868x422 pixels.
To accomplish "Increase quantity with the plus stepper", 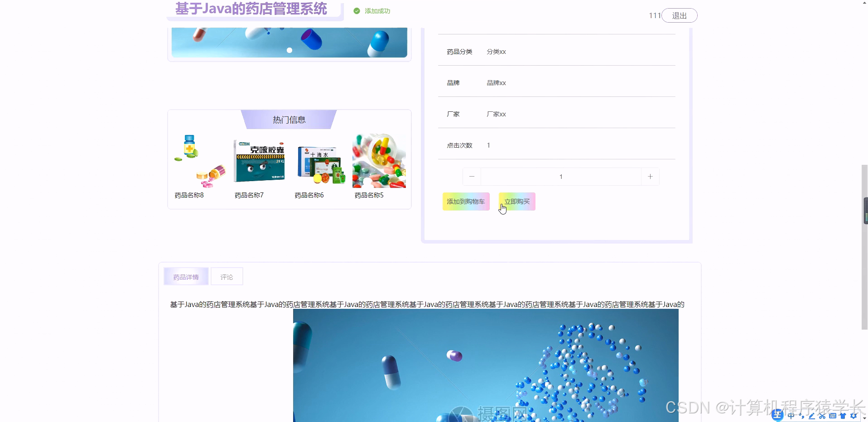I will [651, 177].
